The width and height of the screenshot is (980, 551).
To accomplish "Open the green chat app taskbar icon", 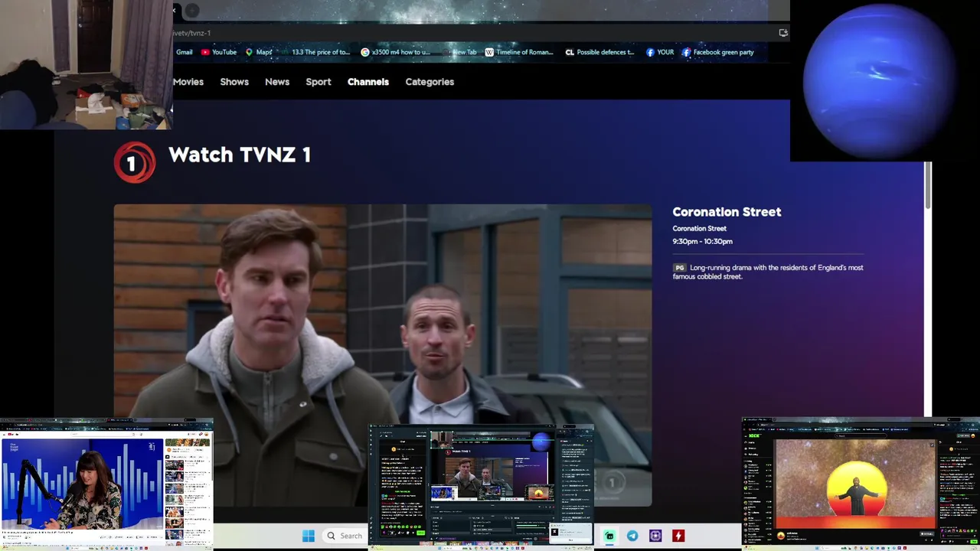I will click(609, 536).
